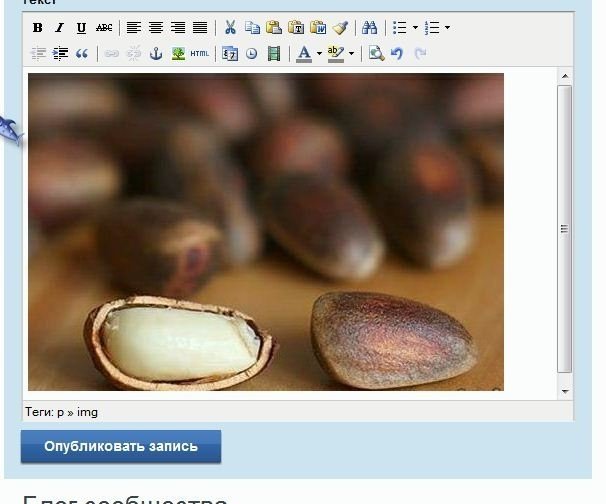Apply the current text color swatch
This screenshot has height=504, width=606.
coord(304,54)
